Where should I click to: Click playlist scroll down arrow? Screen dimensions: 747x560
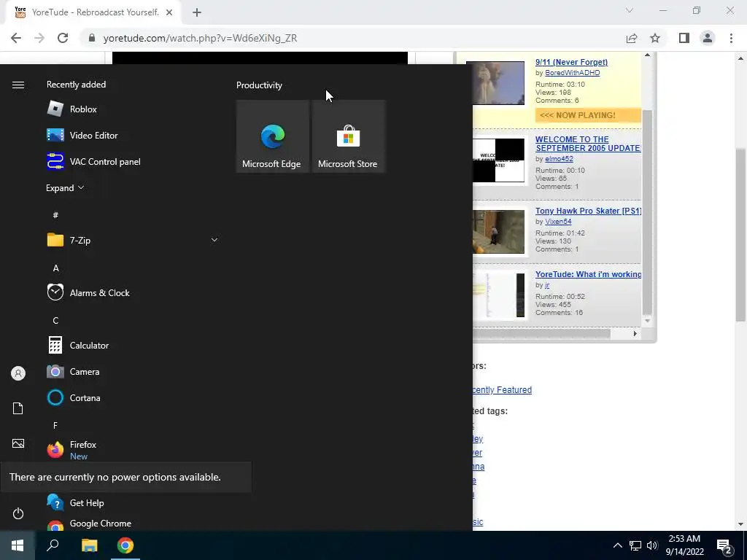point(647,321)
